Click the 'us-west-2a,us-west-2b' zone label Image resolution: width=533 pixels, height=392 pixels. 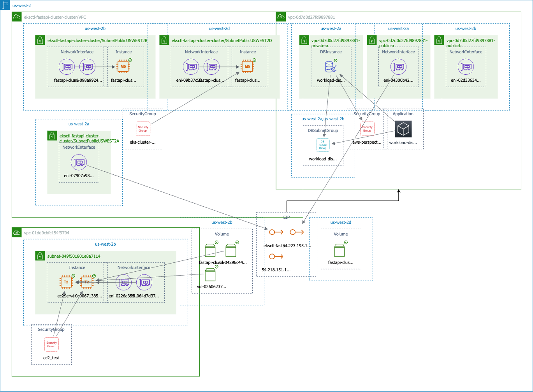(x=323, y=119)
